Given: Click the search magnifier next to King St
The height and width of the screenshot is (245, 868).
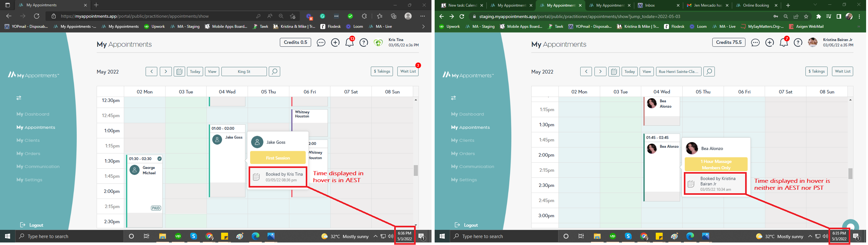Looking at the screenshot, I should click(x=274, y=71).
